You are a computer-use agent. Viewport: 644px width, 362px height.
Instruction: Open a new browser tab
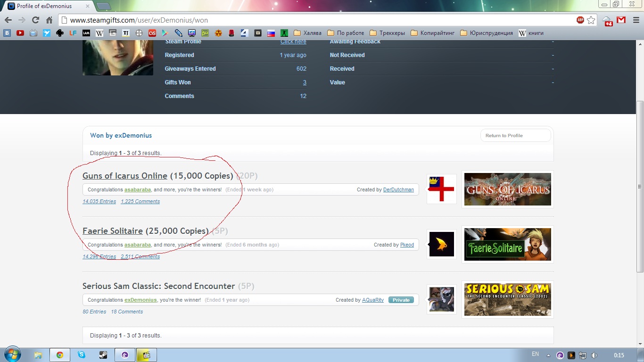coord(103,6)
